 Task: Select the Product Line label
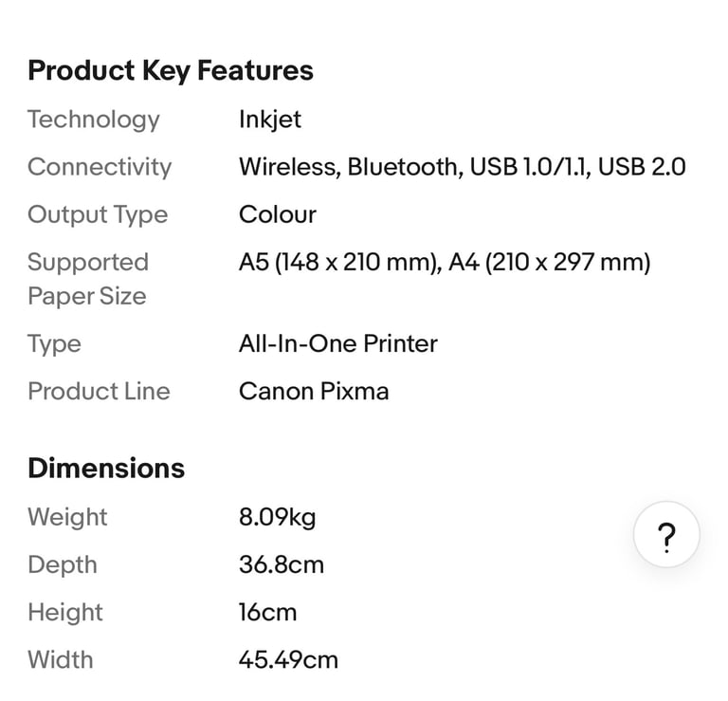tap(99, 391)
